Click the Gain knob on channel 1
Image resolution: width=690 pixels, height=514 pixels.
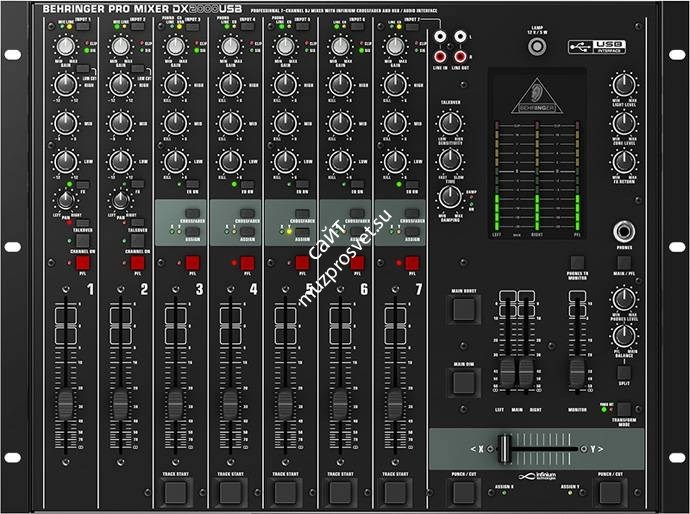pos(66,46)
